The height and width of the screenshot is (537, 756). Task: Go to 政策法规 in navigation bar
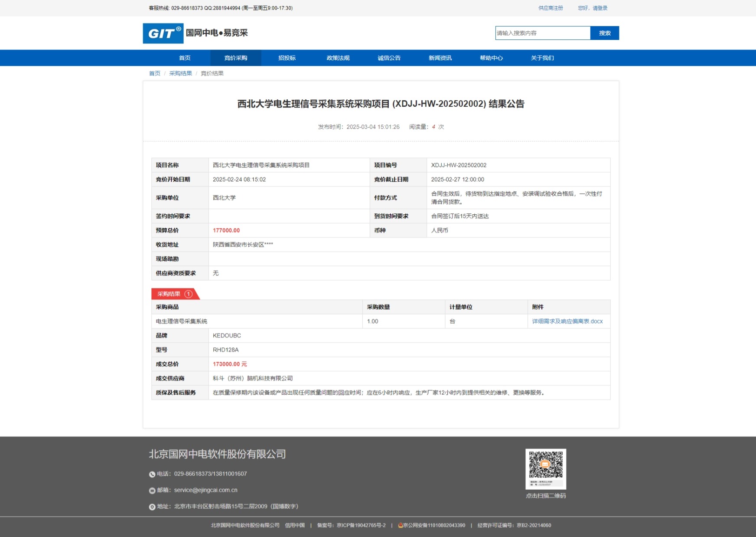(x=338, y=58)
